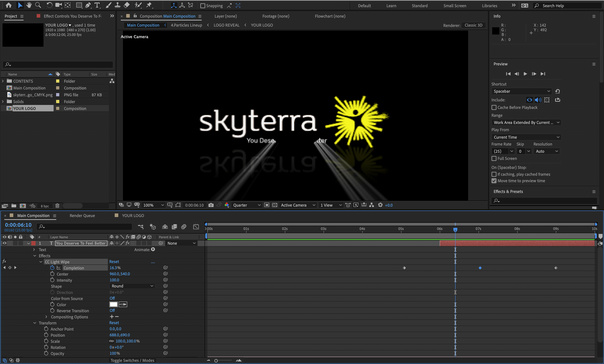Viewport: 604px width, 364px height.
Task: Adjust the timeline zoom slider
Action: (x=216, y=361)
